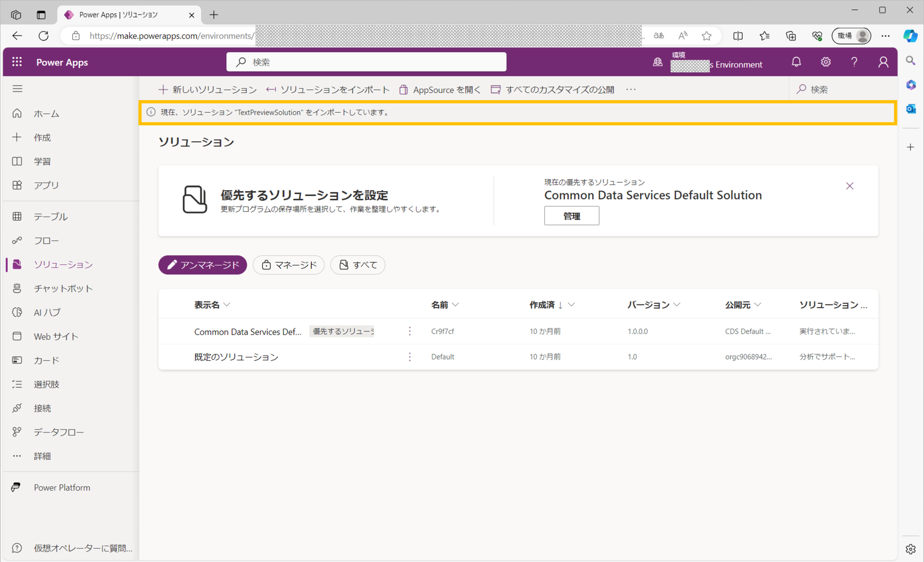The image size is (924, 562).
Task: Open more options for 既定のソリューション row
Action: point(410,357)
